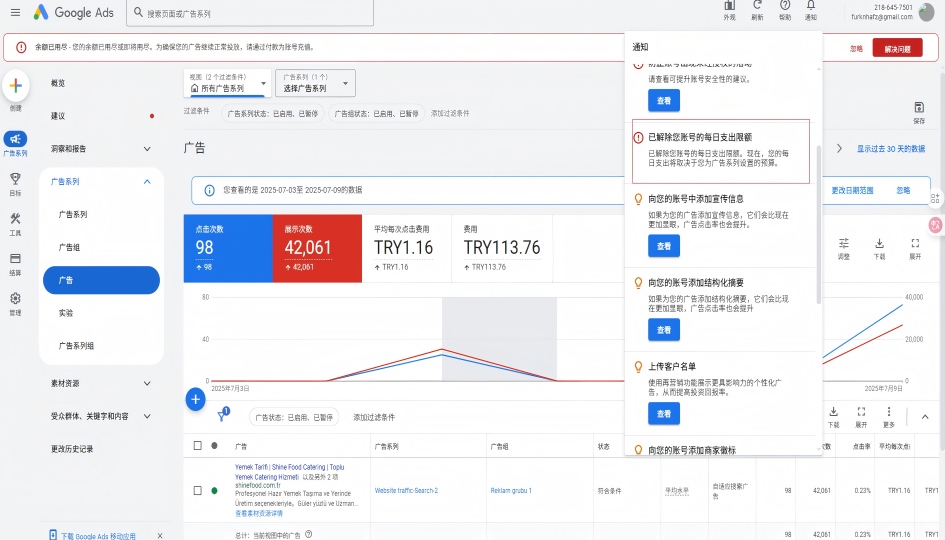945x540 pixels.
Task: Click the 刷新 refresh icon
Action: [x=757, y=7]
